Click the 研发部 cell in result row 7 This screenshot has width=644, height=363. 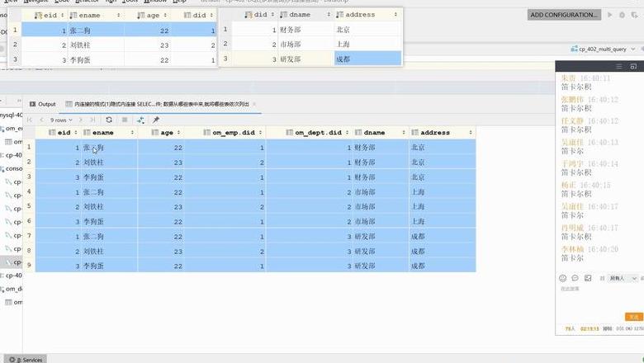(381, 237)
